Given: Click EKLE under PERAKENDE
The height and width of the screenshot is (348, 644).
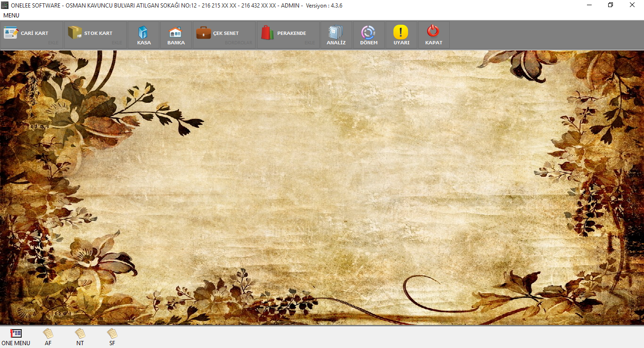Looking at the screenshot, I should tap(310, 43).
